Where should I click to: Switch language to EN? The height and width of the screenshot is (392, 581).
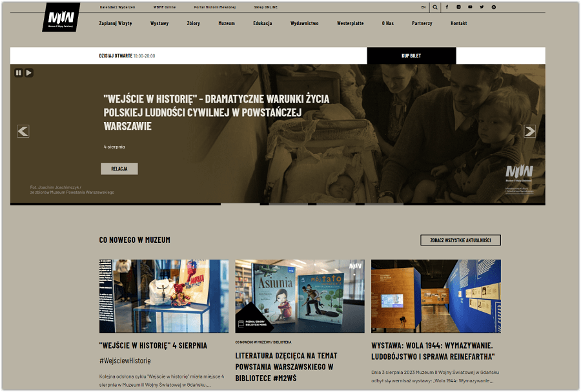[423, 7]
